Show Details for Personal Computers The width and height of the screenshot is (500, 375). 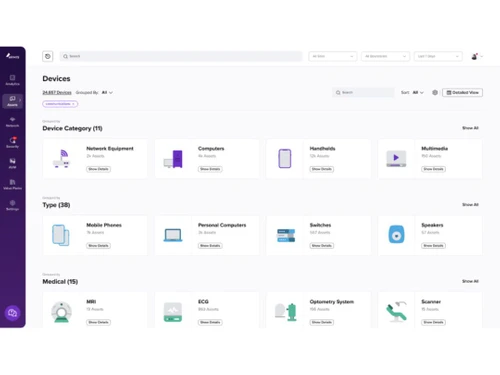coord(210,246)
